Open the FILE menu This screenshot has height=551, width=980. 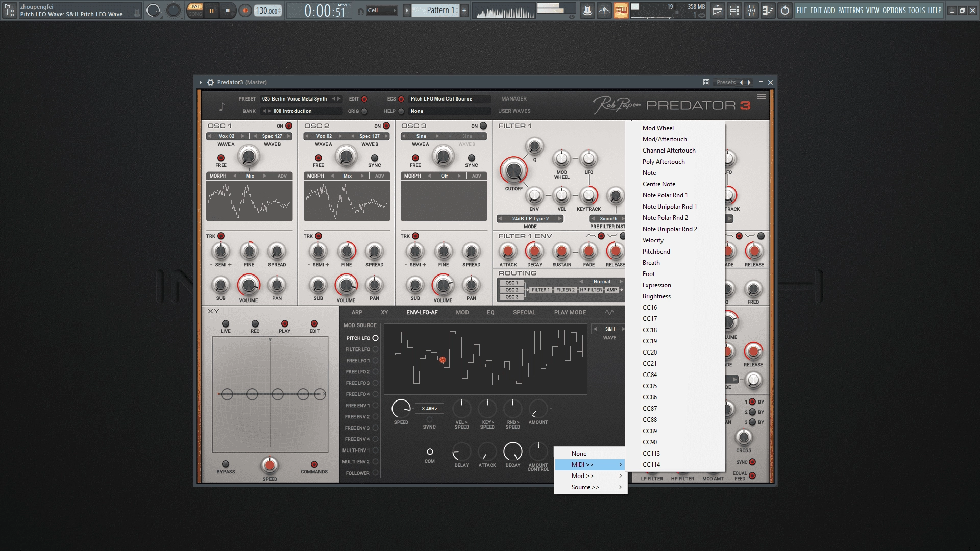pyautogui.click(x=802, y=10)
